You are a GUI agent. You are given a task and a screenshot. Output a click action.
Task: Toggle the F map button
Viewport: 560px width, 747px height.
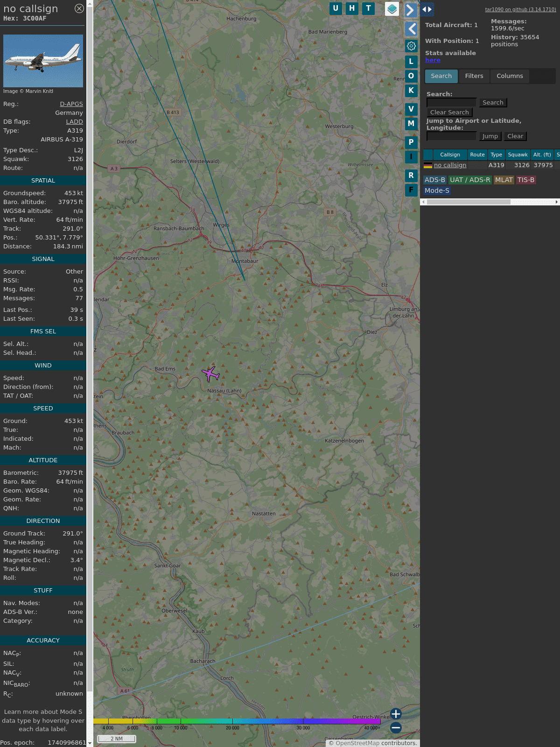[411, 190]
